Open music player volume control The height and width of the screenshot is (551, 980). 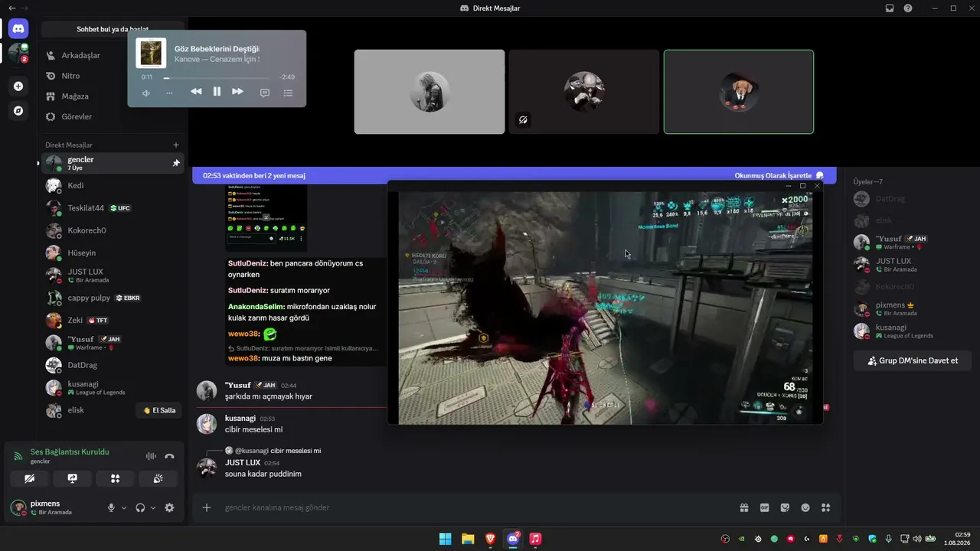[x=146, y=93]
